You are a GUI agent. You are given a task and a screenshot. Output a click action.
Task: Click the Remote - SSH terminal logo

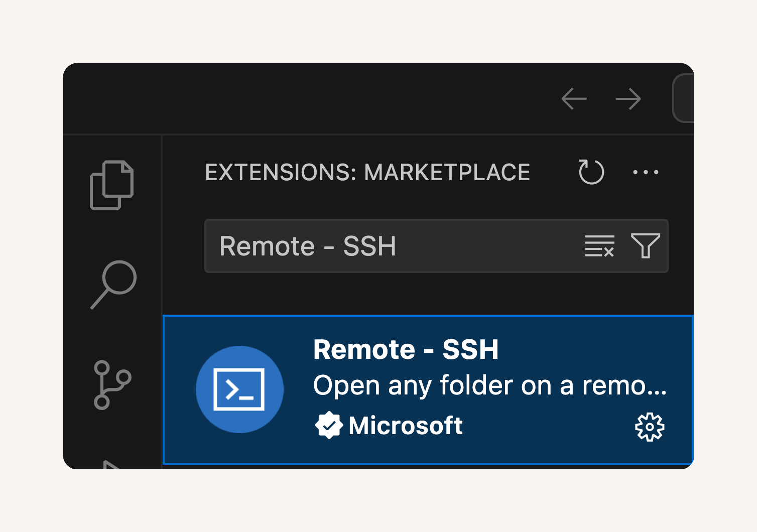click(x=239, y=389)
